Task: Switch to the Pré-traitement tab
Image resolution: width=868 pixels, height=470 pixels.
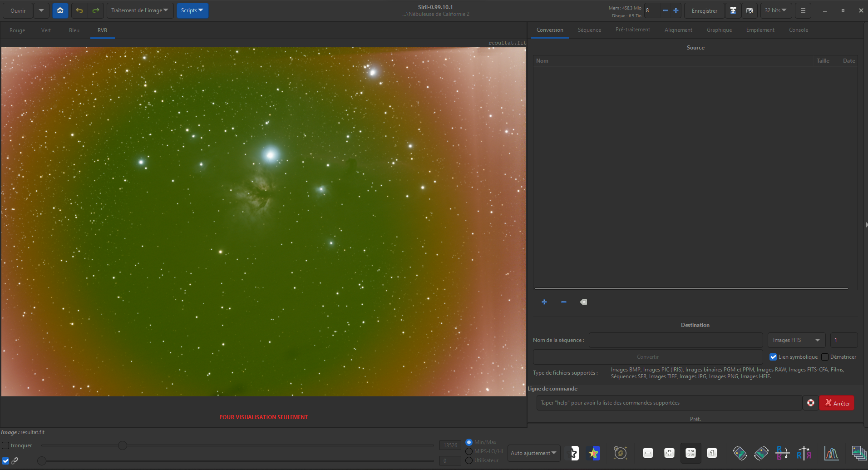Action: 632,30
